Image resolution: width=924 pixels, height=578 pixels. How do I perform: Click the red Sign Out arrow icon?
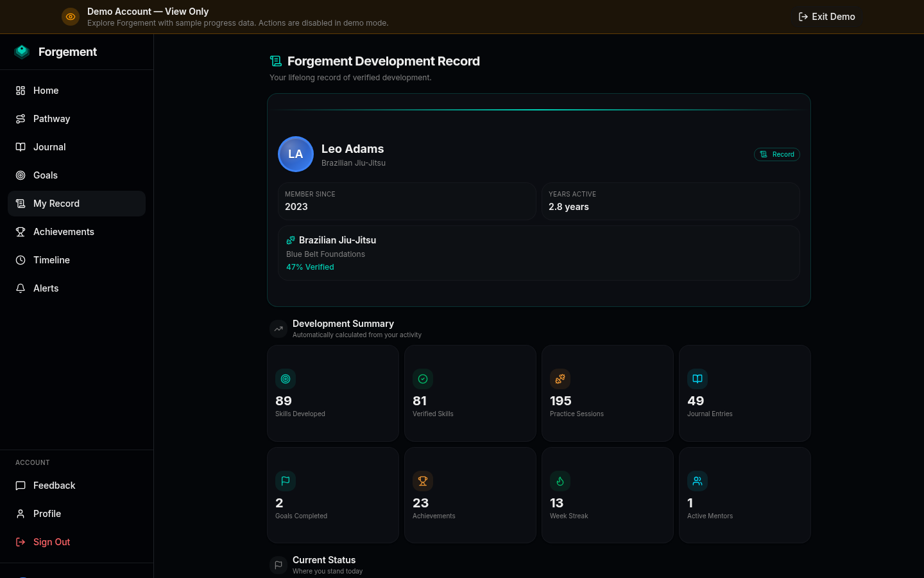click(x=21, y=542)
